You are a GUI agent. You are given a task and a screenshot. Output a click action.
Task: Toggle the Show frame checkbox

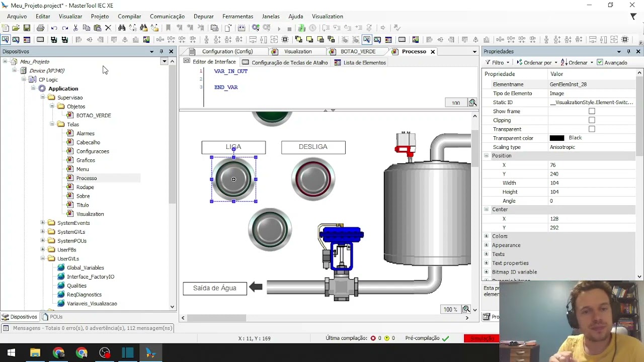[x=592, y=111]
